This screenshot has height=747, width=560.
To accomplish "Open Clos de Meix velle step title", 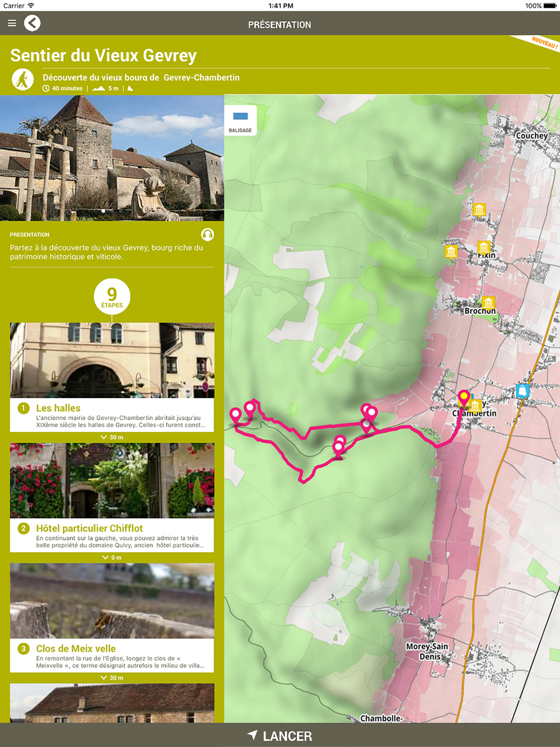I will coord(76,649).
